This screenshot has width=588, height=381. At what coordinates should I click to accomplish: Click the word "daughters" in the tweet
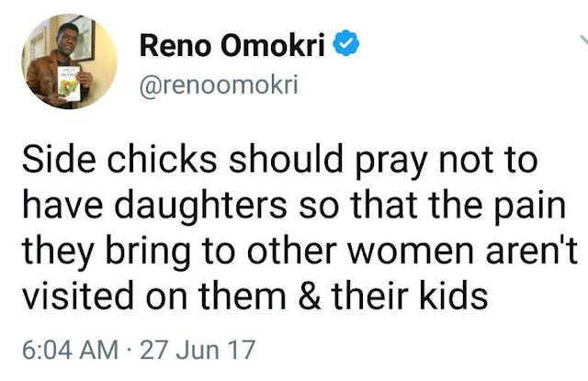(200, 207)
